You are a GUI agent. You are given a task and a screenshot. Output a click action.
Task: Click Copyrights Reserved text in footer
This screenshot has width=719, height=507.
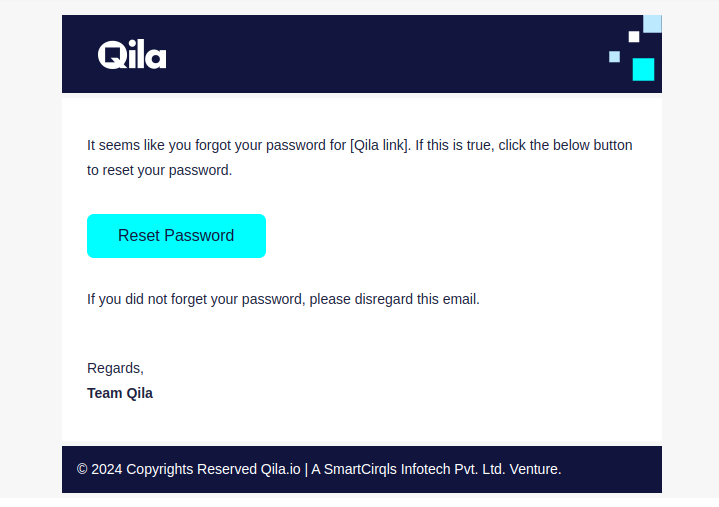pyautogui.click(x=191, y=469)
